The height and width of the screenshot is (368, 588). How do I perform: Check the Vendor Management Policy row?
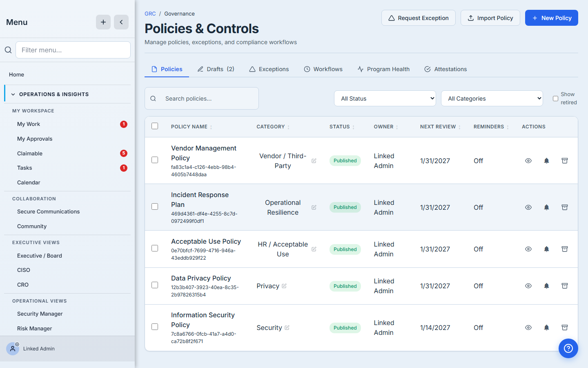pos(155,160)
